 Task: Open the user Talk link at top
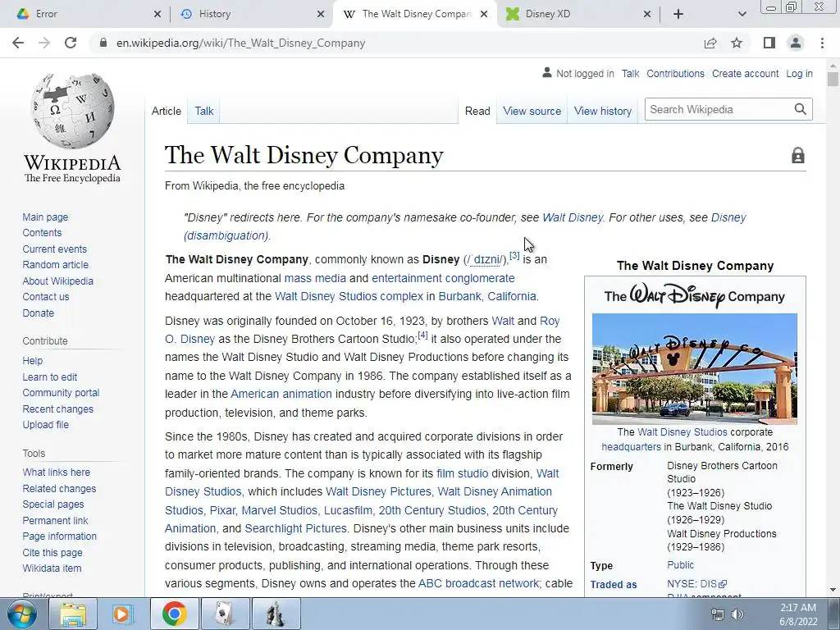631,73
